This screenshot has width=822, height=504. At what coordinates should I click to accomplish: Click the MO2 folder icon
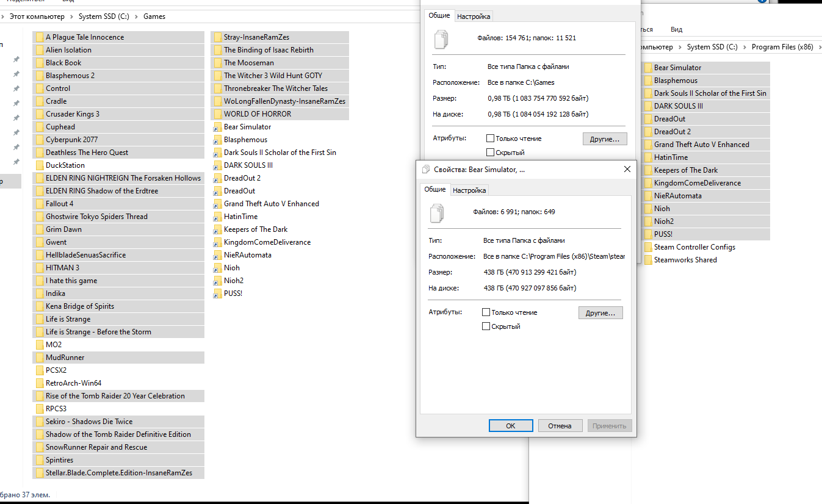[x=40, y=345]
